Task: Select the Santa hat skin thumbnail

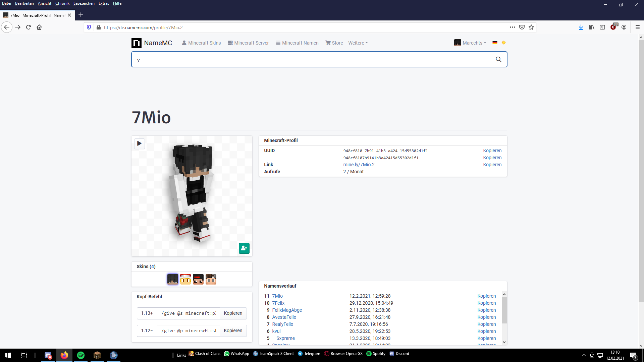Action: point(185,279)
